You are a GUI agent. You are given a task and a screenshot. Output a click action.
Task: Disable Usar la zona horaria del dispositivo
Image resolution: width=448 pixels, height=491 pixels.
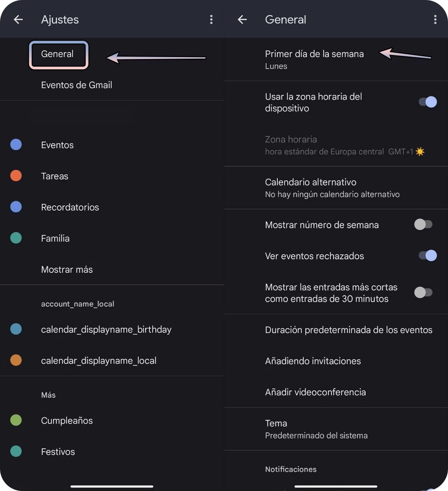(428, 102)
